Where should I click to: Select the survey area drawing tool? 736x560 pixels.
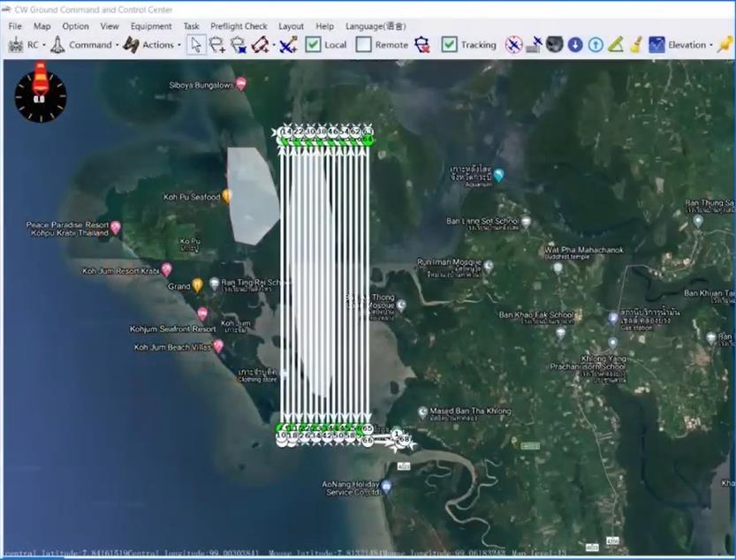260,44
